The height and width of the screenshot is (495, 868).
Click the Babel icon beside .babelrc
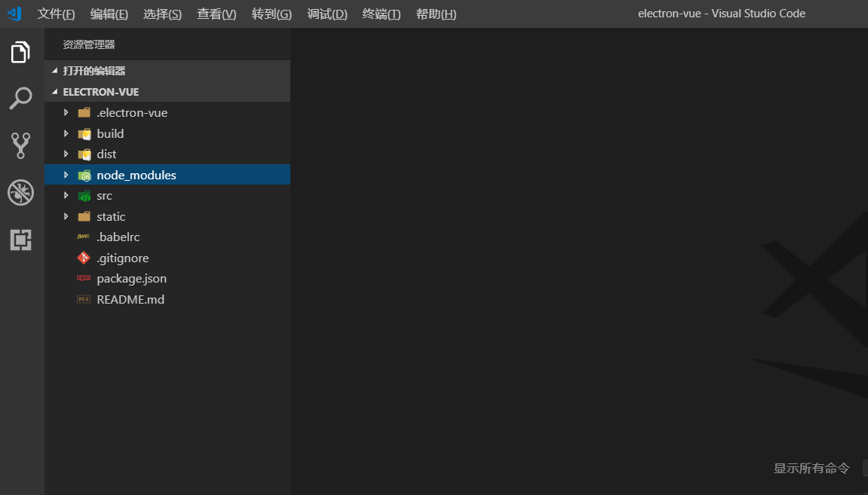84,237
